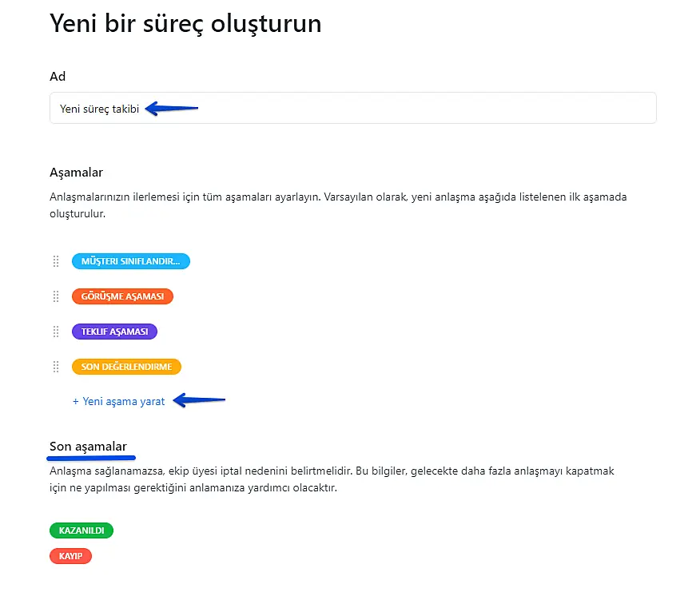Click the Yeni bir süreç oluşturun title
The height and width of the screenshot is (592, 700).
pyautogui.click(x=185, y=23)
